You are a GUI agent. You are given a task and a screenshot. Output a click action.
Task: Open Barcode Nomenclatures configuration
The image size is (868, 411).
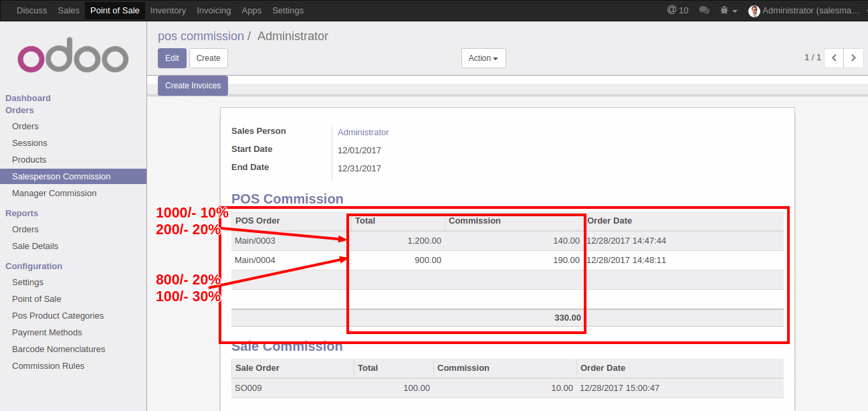[x=59, y=349]
